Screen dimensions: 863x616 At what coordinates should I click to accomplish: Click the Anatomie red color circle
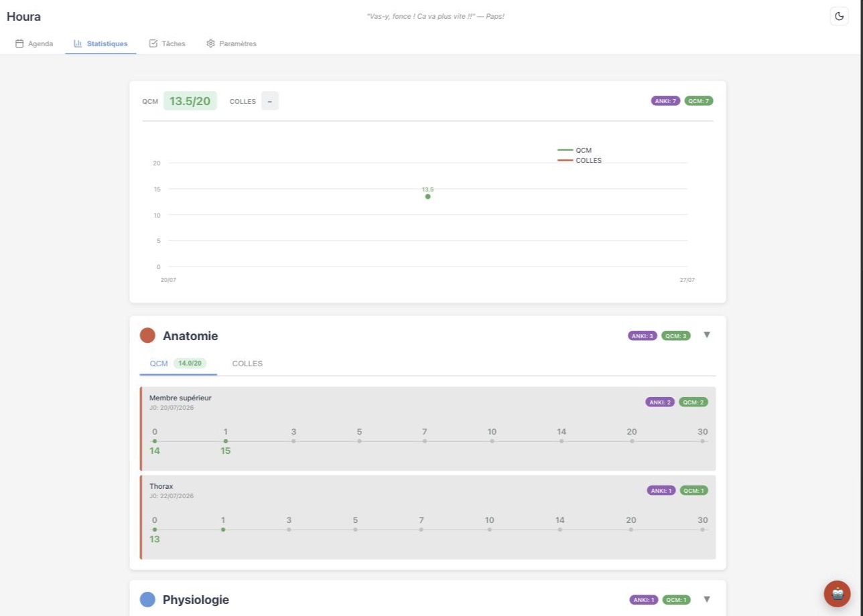(147, 335)
